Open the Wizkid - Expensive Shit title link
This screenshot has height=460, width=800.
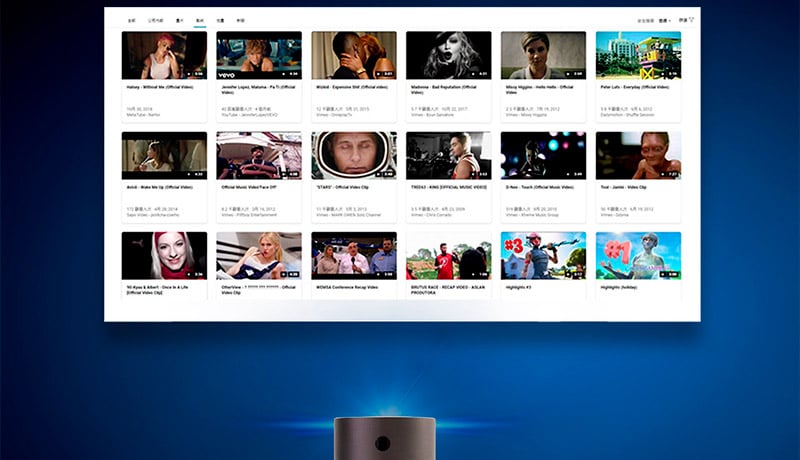click(x=352, y=87)
